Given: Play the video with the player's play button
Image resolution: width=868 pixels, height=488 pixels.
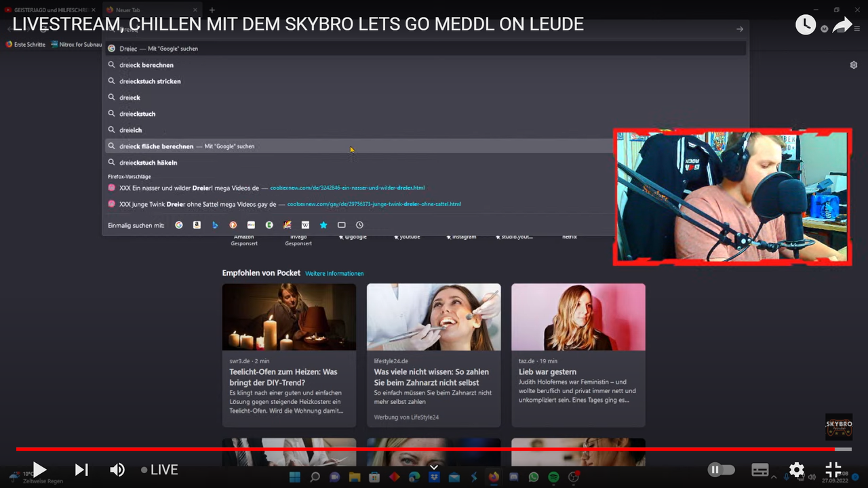Looking at the screenshot, I should coord(40,470).
